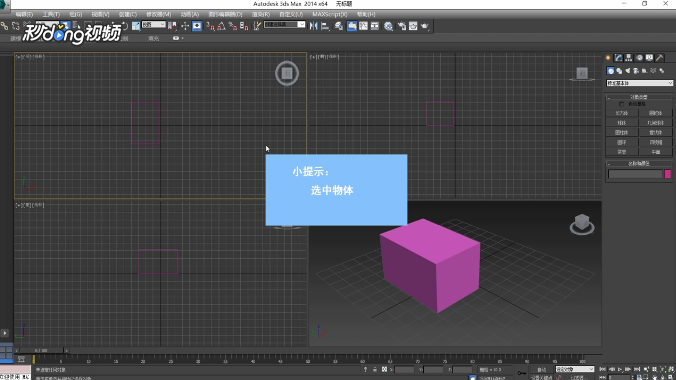Toggle Set Key mode button

coord(541,377)
